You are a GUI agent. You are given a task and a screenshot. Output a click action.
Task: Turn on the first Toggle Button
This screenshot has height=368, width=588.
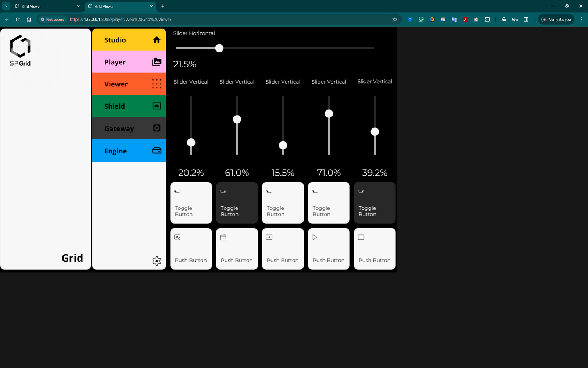click(x=191, y=203)
